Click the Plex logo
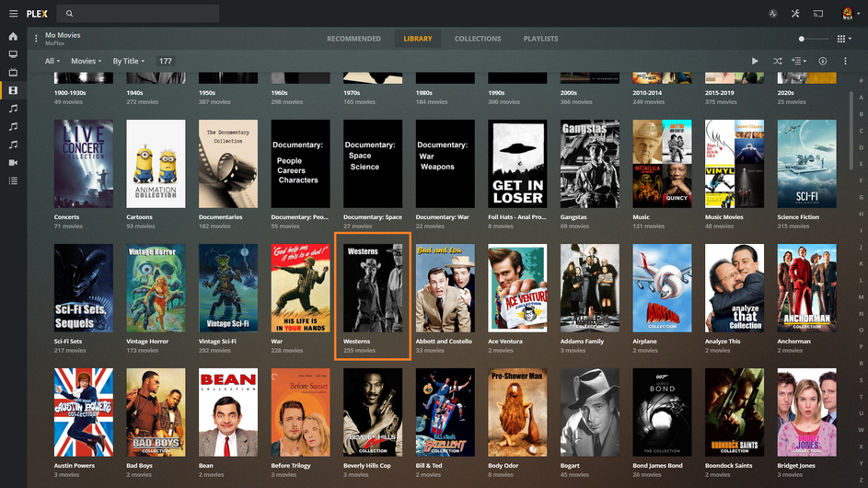 tap(37, 14)
